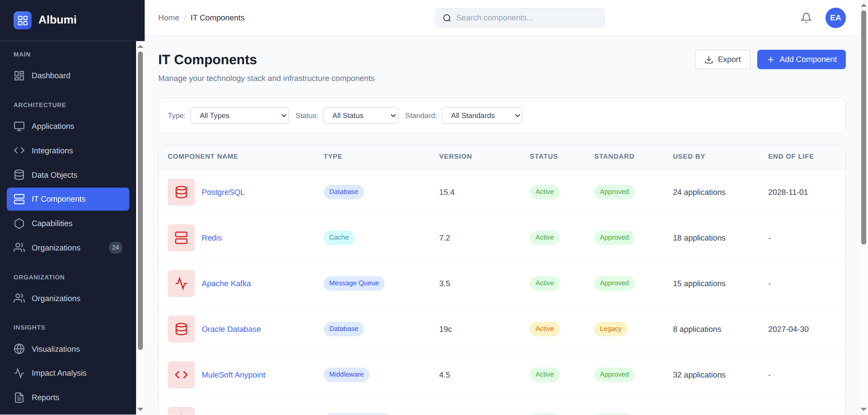Click the Export button
Image resolution: width=868 pixels, height=415 pixels.
722,59
